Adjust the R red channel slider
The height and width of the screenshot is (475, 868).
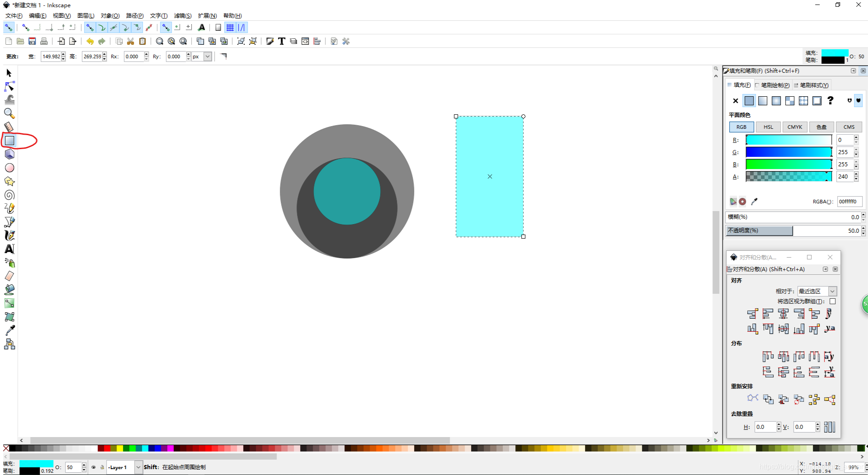click(x=789, y=140)
